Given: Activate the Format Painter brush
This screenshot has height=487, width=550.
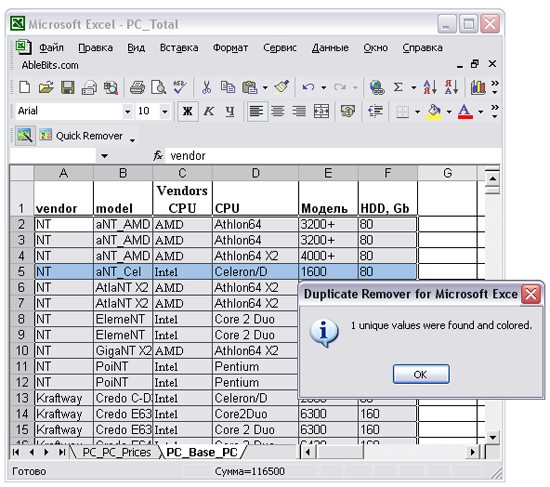Looking at the screenshot, I should click(281, 87).
